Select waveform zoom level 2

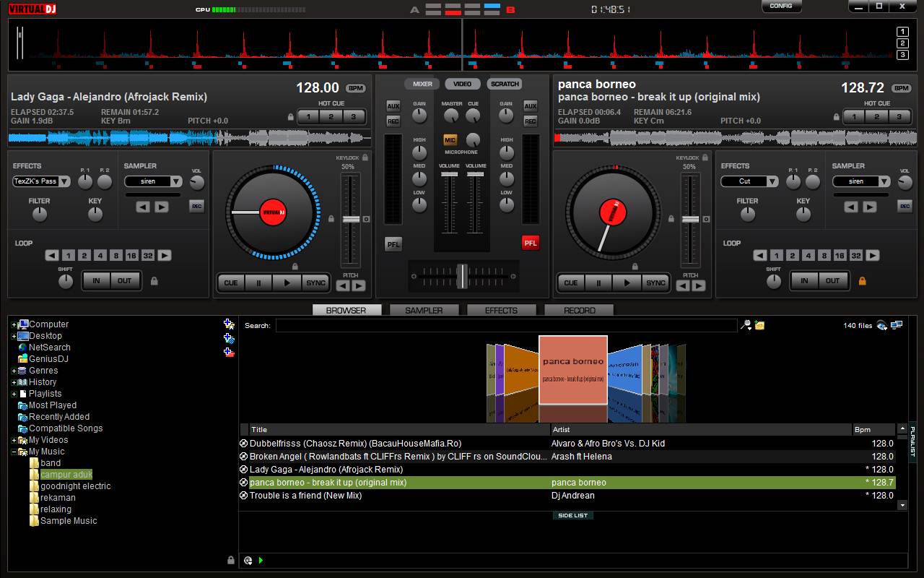point(902,43)
